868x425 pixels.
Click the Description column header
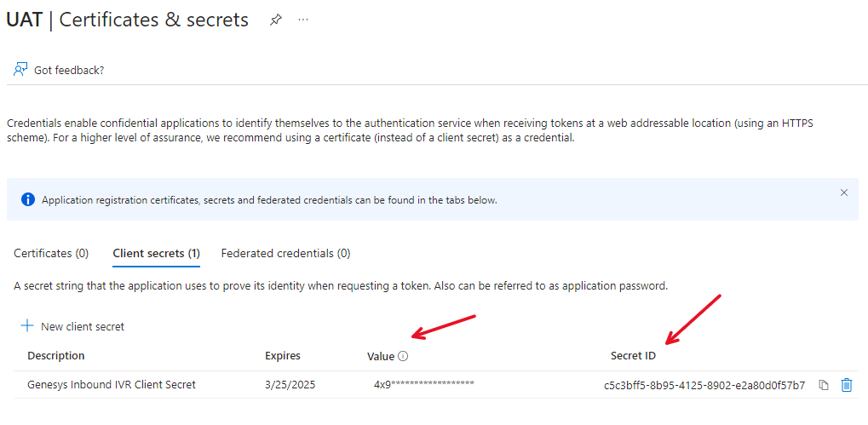[56, 356]
